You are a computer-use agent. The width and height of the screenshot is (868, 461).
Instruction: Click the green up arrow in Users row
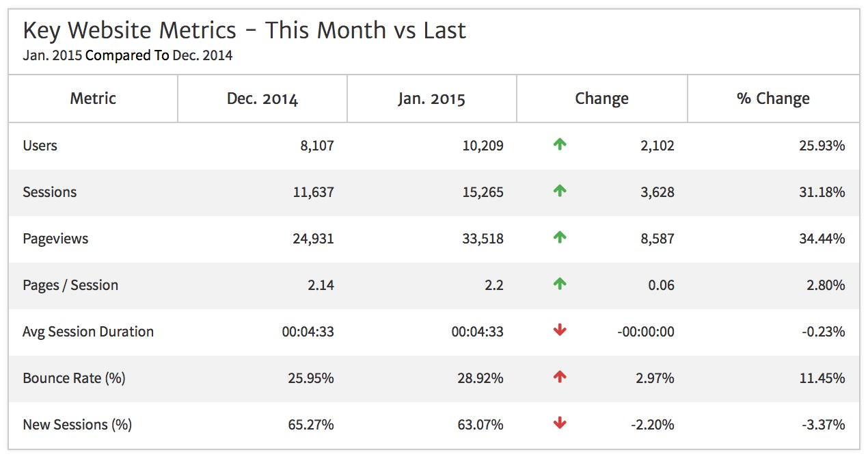tap(560, 145)
